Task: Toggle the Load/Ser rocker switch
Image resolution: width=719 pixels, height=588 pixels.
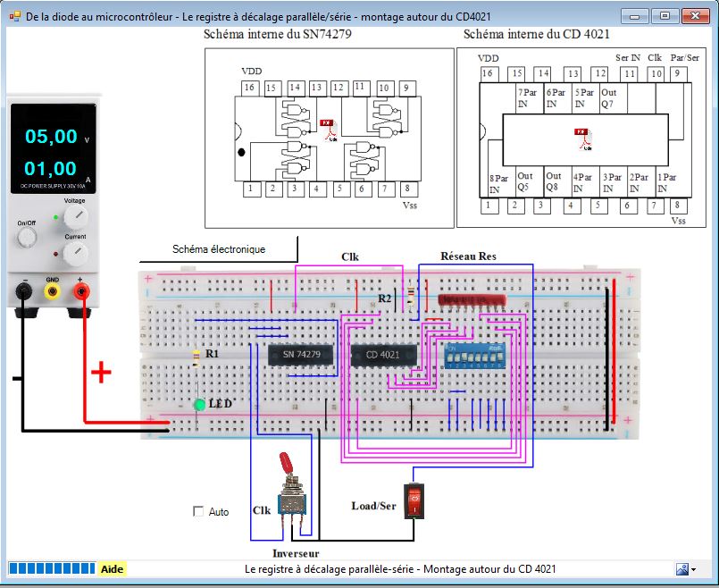Action: [x=414, y=501]
